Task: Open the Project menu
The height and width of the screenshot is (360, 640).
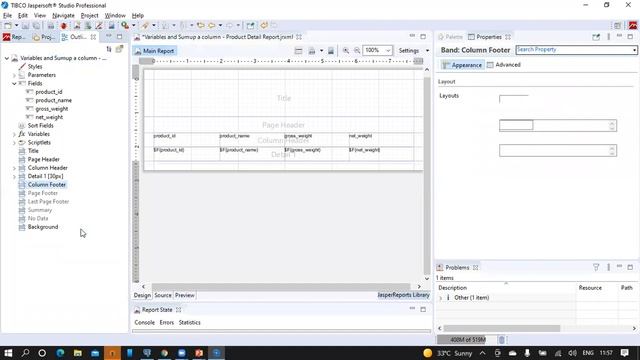Action: 89,16
